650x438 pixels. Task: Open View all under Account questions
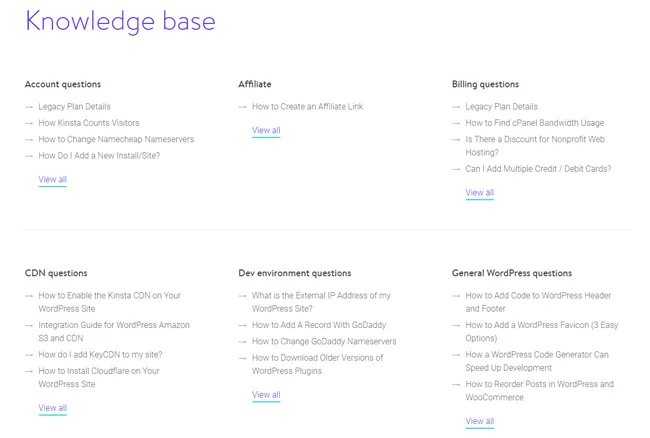(52, 180)
